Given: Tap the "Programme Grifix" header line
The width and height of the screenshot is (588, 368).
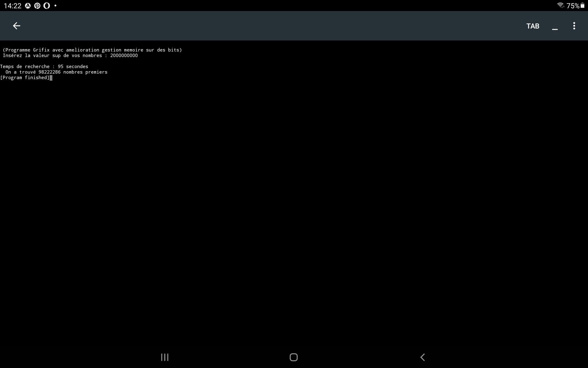Looking at the screenshot, I should pos(92,50).
